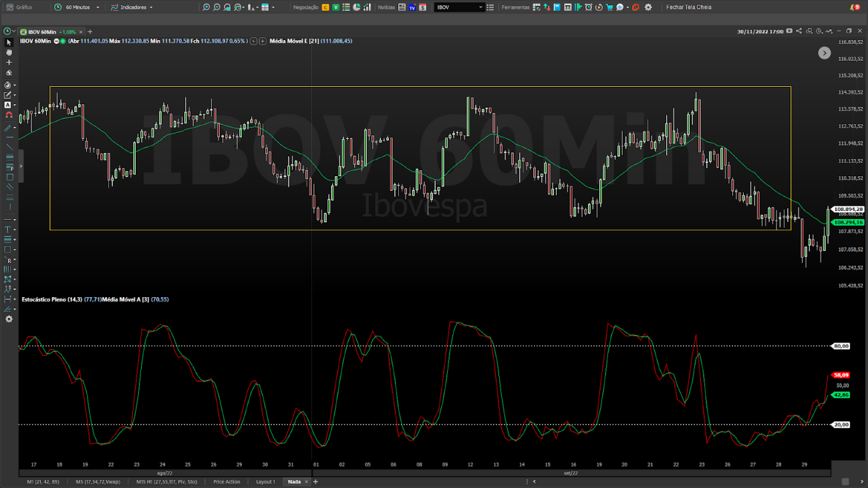Screen dimensions: 868x488
Task: Open the pie chart position icon
Action: pos(356,7)
